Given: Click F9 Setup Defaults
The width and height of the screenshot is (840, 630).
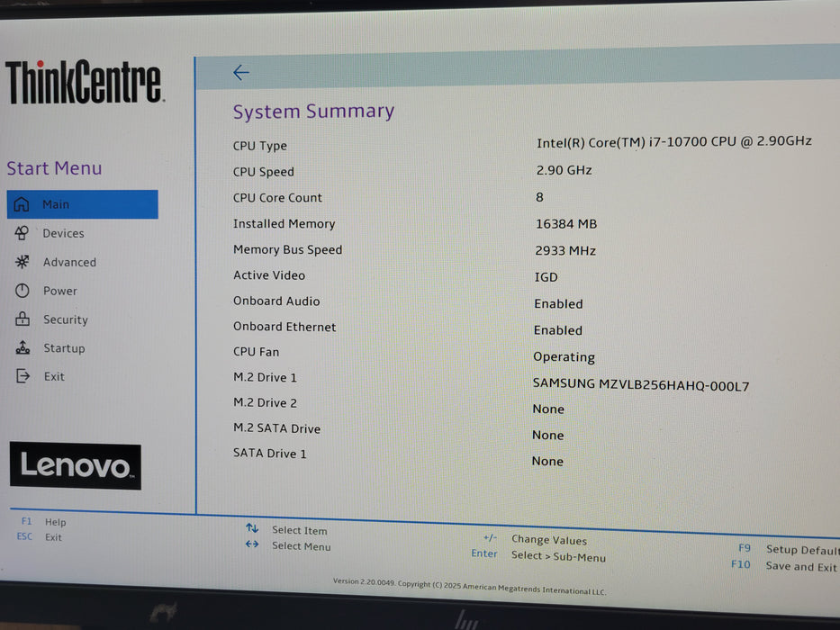Looking at the screenshot, I should point(789,549).
